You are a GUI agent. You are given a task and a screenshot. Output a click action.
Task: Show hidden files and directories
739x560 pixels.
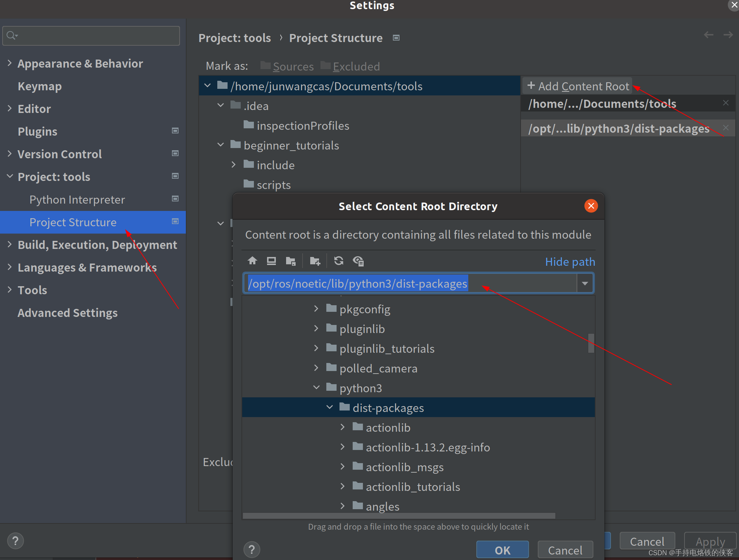point(358,261)
